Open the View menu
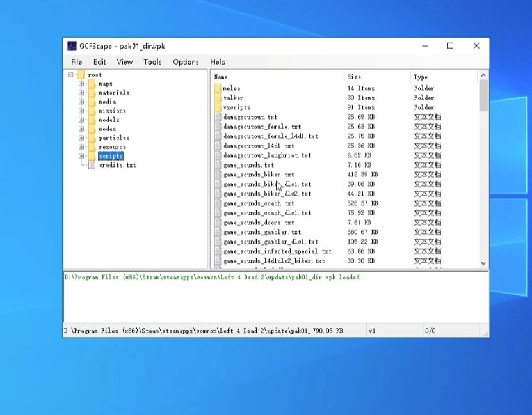Screen dimensions: 532x415 [x=125, y=62]
